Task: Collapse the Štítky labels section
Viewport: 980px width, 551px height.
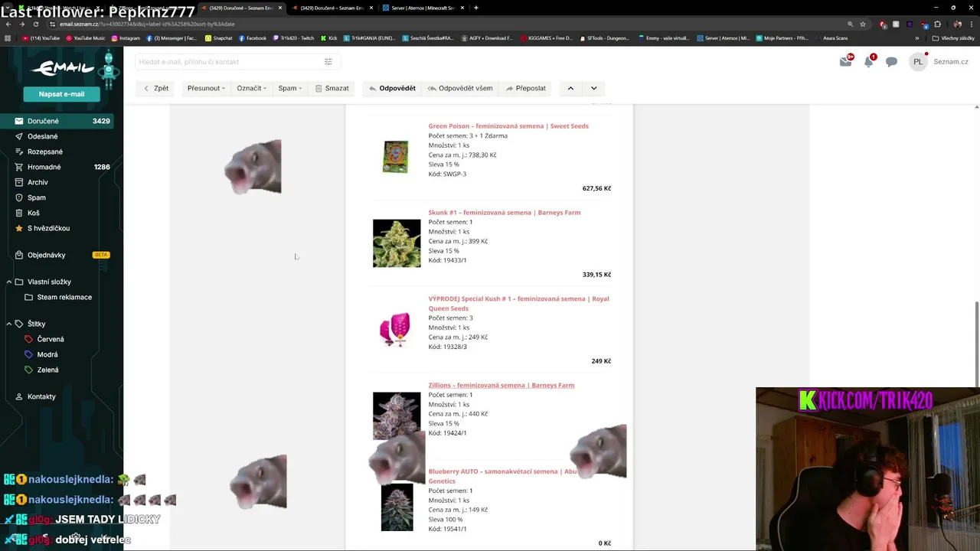Action: (x=9, y=324)
